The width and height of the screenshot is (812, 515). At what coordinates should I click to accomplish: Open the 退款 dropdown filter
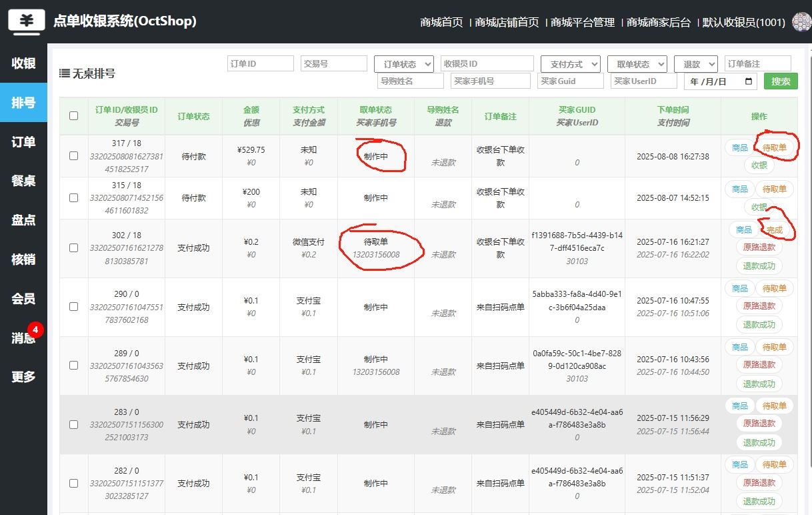696,64
